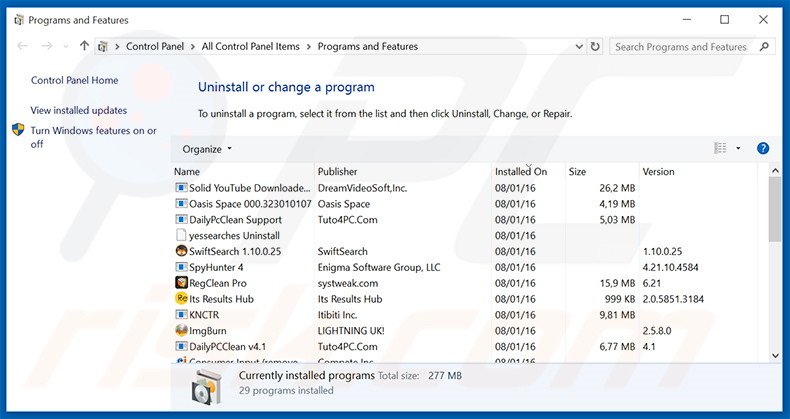Open the Control Panel Home link
The image size is (790, 419).
(x=75, y=80)
